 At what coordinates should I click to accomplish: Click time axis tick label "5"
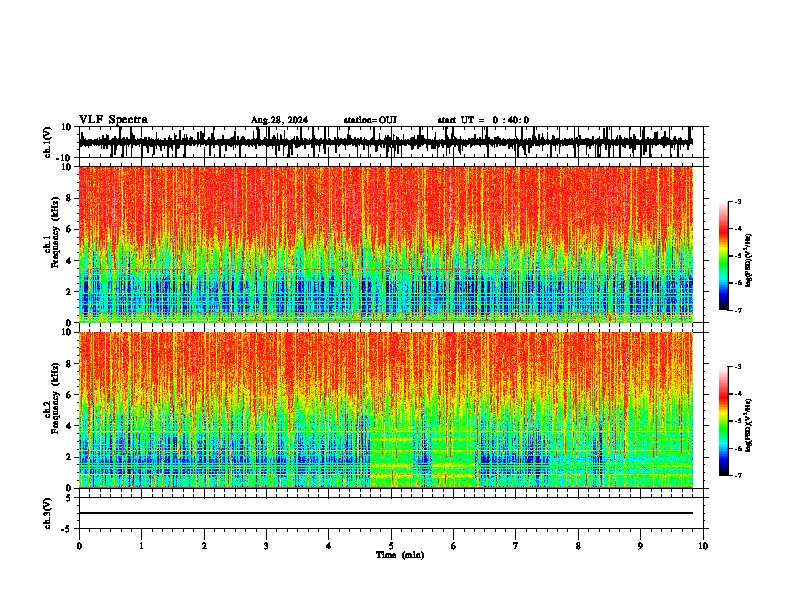tap(391, 546)
